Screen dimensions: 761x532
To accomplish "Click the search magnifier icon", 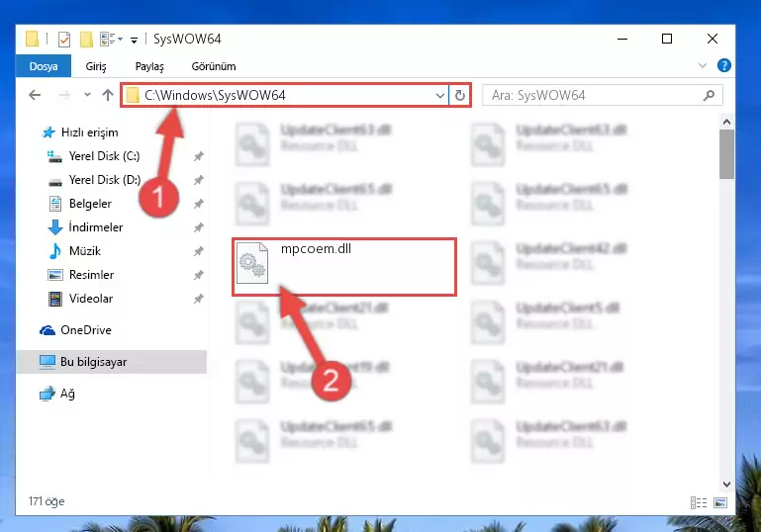I will point(709,96).
